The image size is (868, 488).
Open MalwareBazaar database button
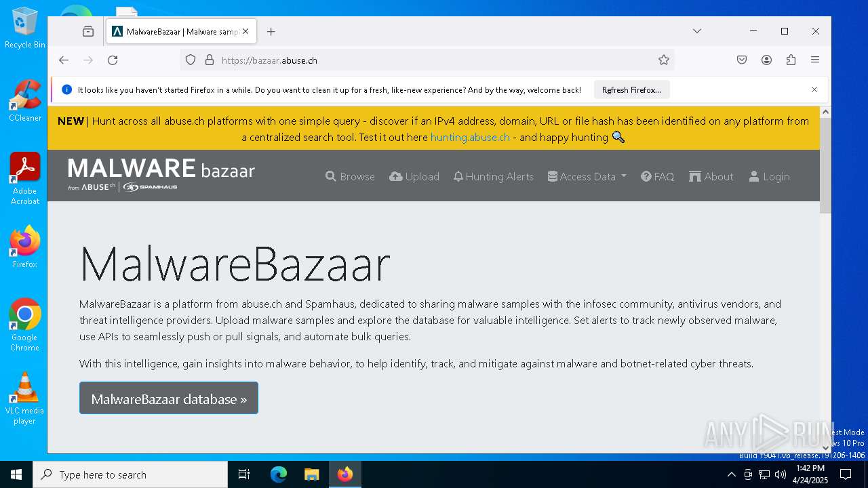[169, 399]
